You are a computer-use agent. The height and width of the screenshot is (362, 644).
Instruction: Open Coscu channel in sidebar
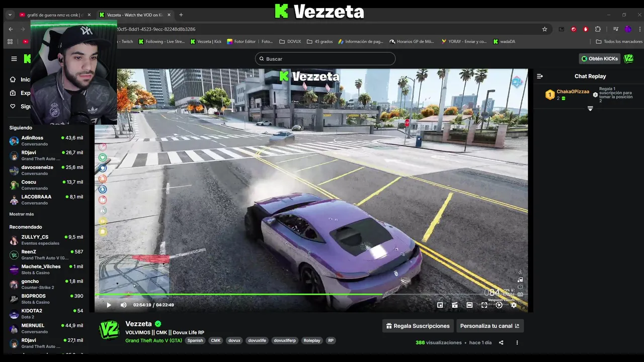tap(46, 185)
